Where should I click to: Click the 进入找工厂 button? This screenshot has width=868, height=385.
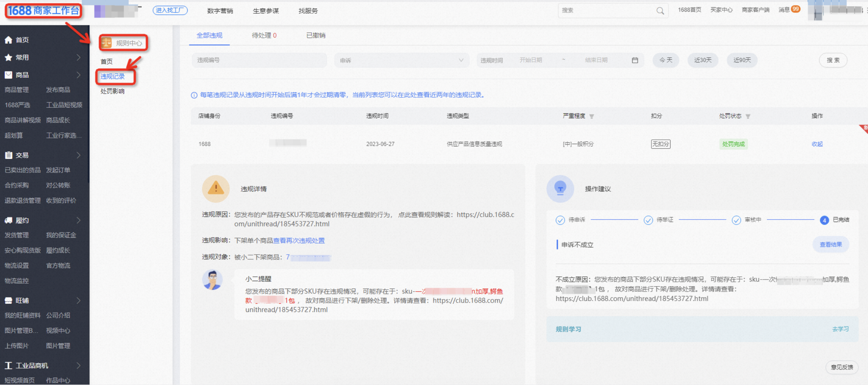coord(170,11)
